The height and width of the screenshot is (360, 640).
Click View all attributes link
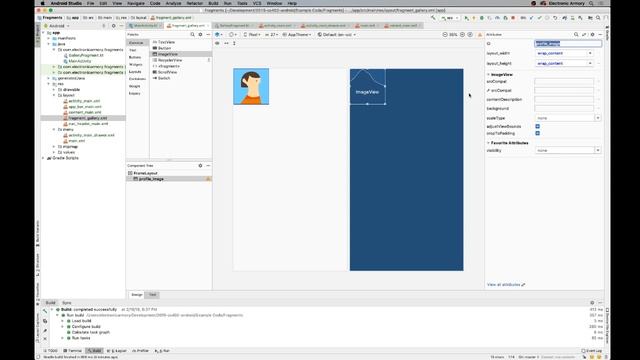(x=506, y=284)
